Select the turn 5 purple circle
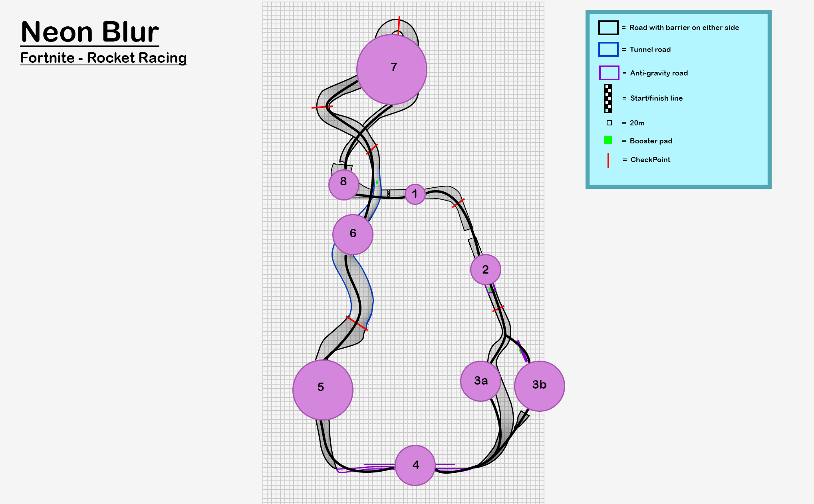814x504 pixels. pos(323,390)
